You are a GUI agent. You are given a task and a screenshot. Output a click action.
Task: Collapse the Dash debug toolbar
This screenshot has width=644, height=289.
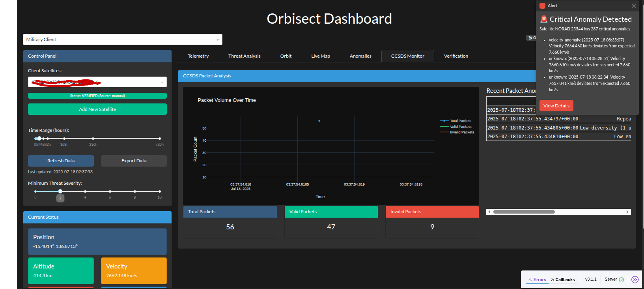pyautogui.click(x=635, y=280)
